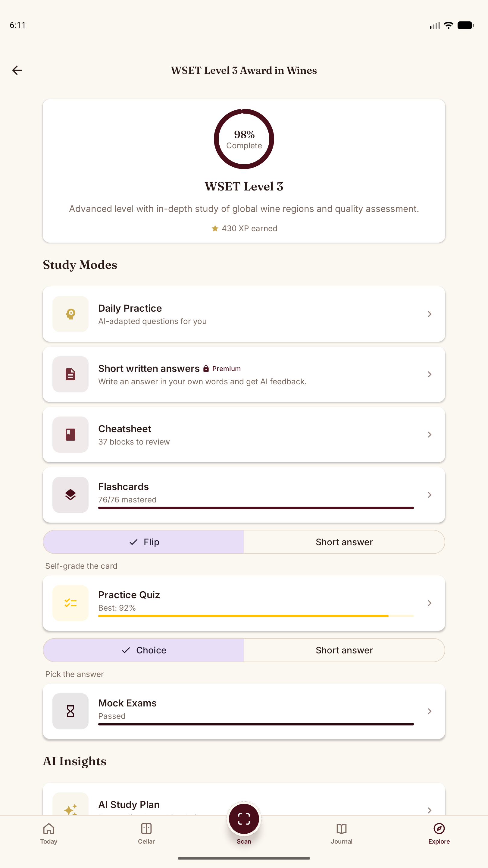The height and width of the screenshot is (868, 488).
Task: Tap the Mock Exams hourglass icon
Action: (x=70, y=711)
